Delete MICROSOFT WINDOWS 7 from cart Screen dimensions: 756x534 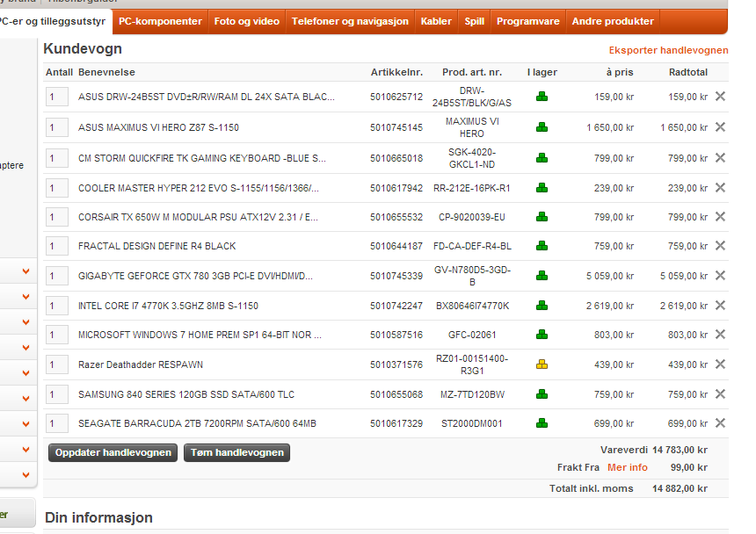[x=720, y=334]
